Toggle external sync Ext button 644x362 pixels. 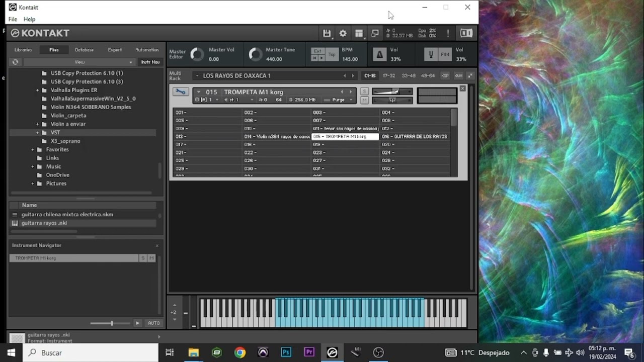(317, 51)
